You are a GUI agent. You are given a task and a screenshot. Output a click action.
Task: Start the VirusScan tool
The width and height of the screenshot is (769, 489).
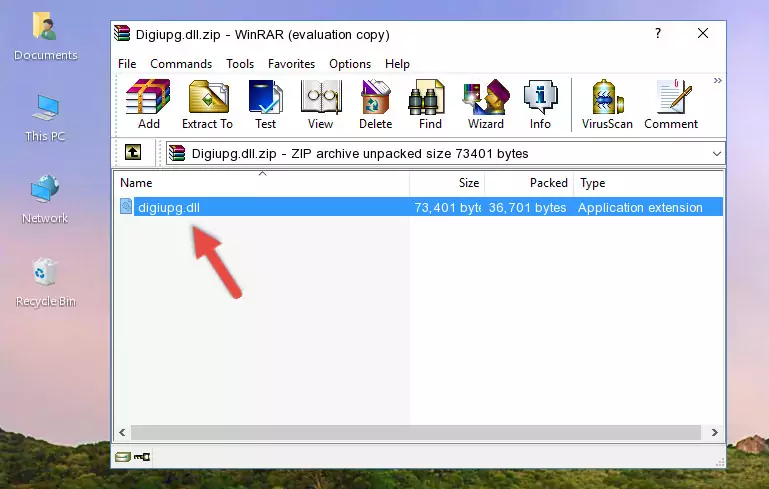coord(607,104)
